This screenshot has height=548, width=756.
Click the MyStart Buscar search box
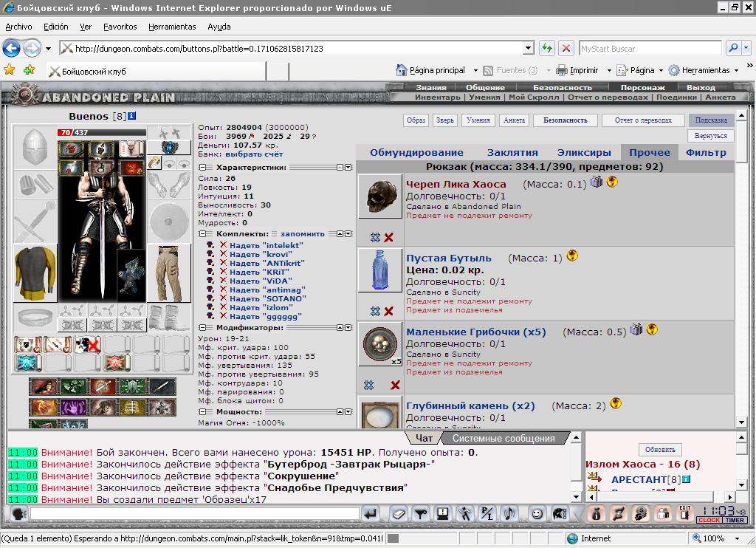click(x=650, y=48)
